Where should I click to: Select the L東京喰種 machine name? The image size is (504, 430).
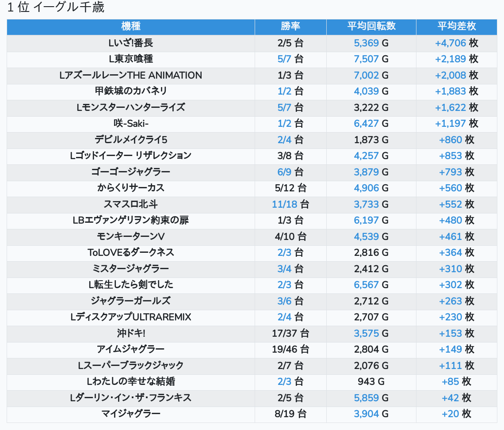(131, 59)
